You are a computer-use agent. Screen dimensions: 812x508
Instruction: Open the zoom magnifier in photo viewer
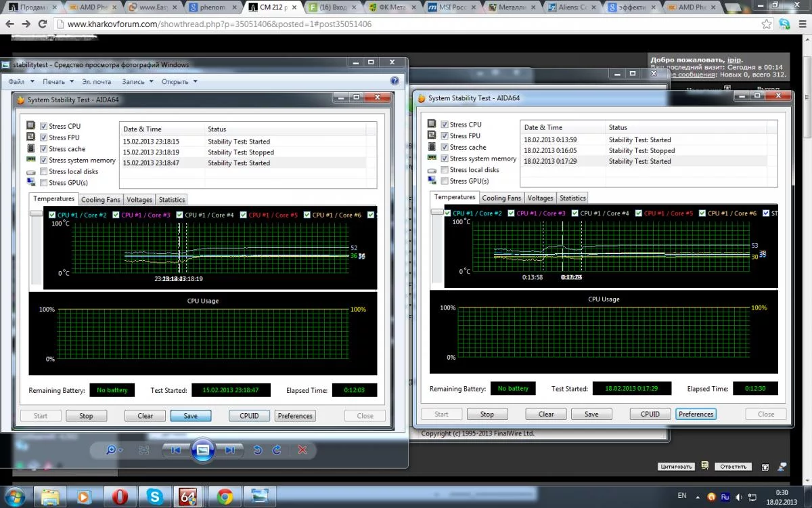(111, 450)
